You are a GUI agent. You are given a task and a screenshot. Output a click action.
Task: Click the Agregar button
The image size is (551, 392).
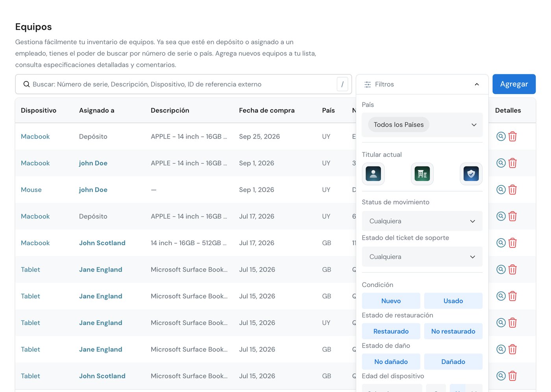point(514,84)
